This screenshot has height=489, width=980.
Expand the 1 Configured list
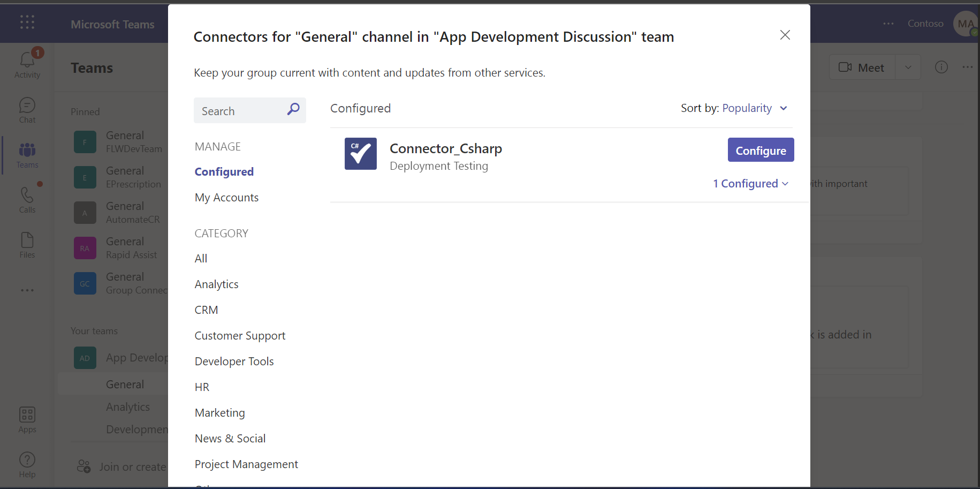click(751, 184)
